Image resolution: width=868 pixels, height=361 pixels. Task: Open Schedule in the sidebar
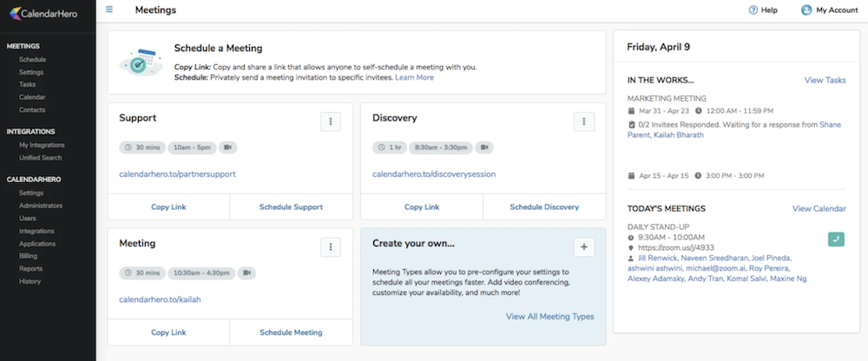pyautogui.click(x=32, y=60)
